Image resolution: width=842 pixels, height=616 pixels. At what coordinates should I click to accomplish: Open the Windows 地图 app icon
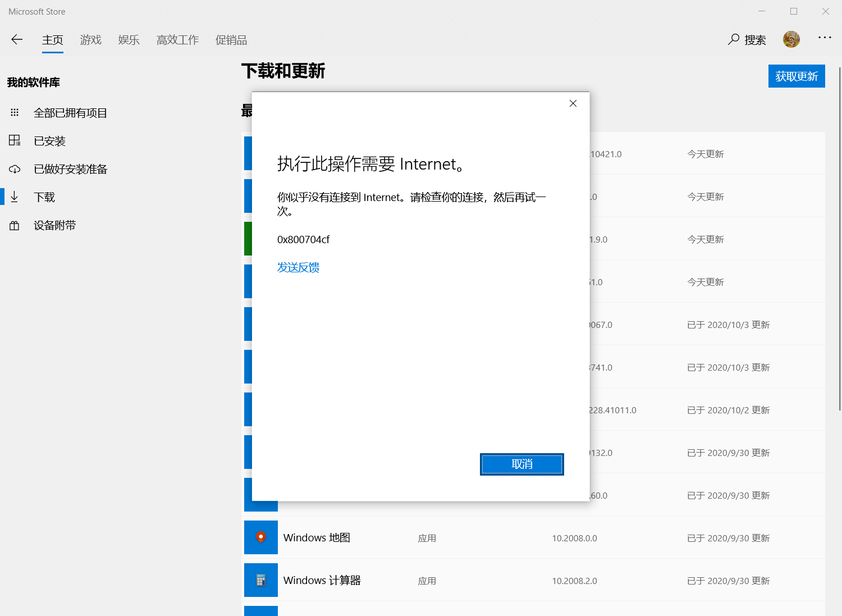(261, 537)
